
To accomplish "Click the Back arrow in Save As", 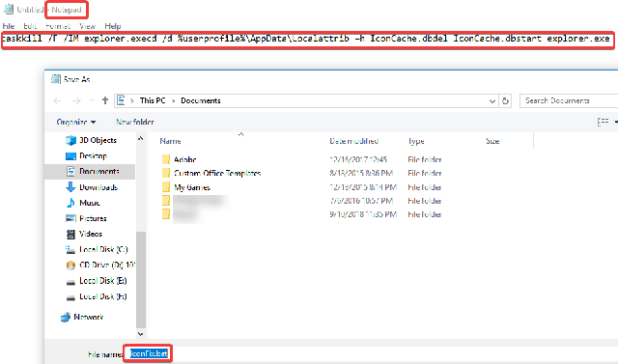I will (58, 100).
